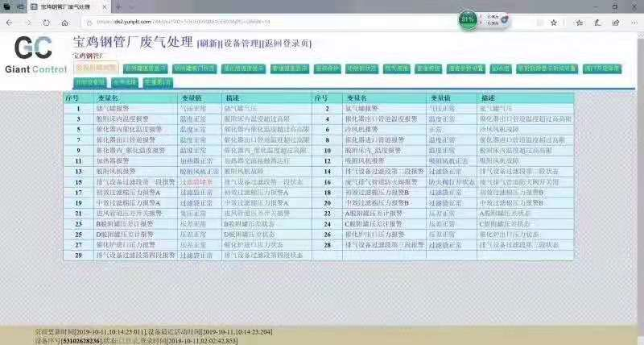
Task: Click 催化器内催化温度报警 in row 5
Action: 129,129
